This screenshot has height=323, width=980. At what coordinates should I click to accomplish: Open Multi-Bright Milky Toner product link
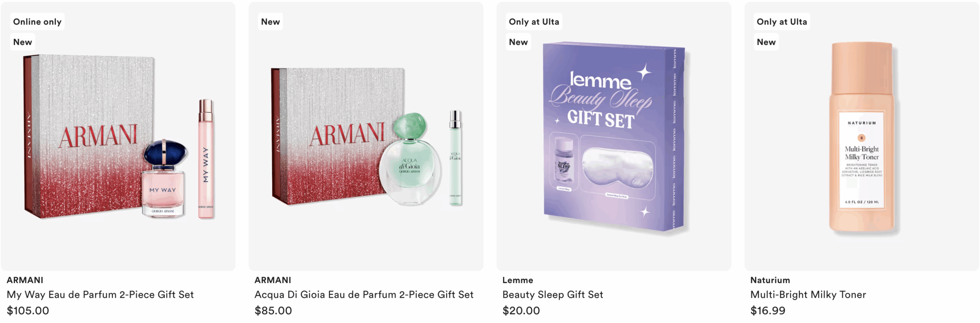808,295
